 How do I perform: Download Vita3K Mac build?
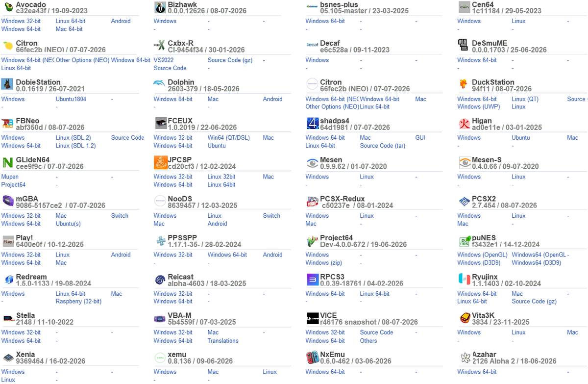tap(572, 333)
